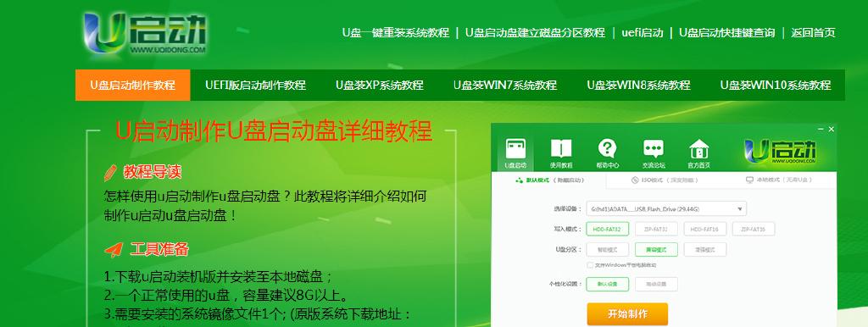Follow the U盘一键重装系统教程 link

[x=395, y=33]
